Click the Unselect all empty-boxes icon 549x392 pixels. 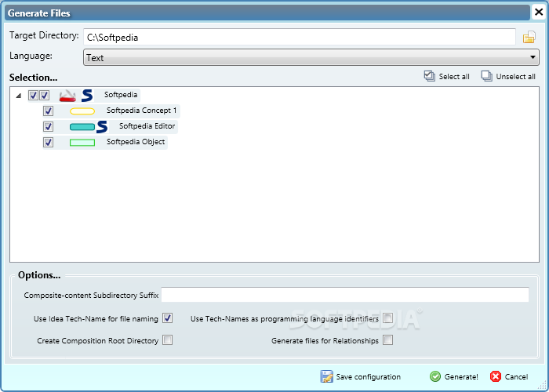pyautogui.click(x=487, y=76)
